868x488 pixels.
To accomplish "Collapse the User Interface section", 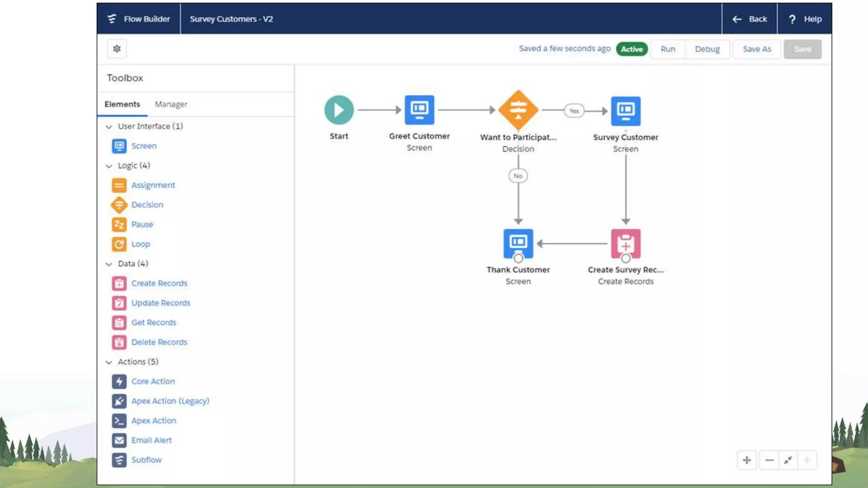I will pyautogui.click(x=109, y=127).
